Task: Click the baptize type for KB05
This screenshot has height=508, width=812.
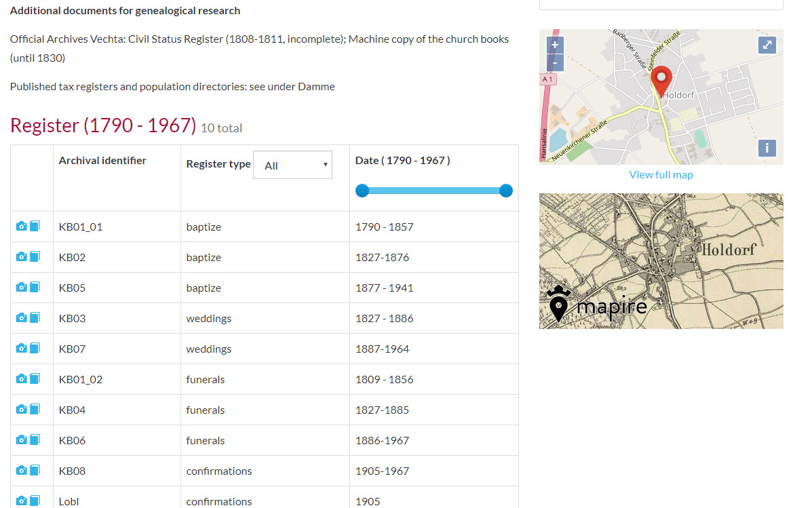Action: (x=204, y=288)
